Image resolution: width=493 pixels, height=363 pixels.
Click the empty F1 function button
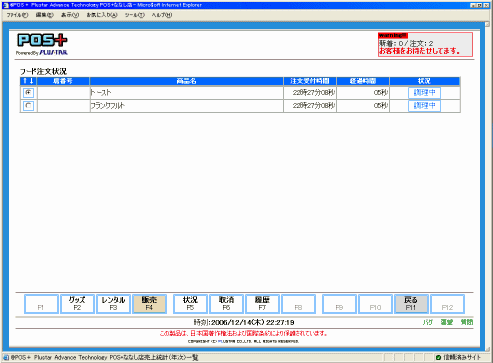[x=41, y=304]
